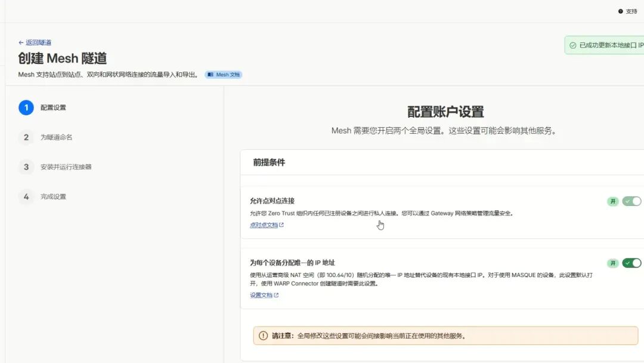The image size is (644, 363).
Task: Click the 允许点对点连接 setting title
Action: click(x=273, y=201)
